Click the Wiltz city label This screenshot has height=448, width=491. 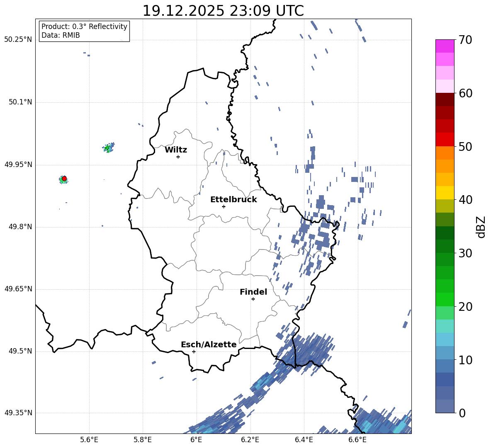[176, 150]
